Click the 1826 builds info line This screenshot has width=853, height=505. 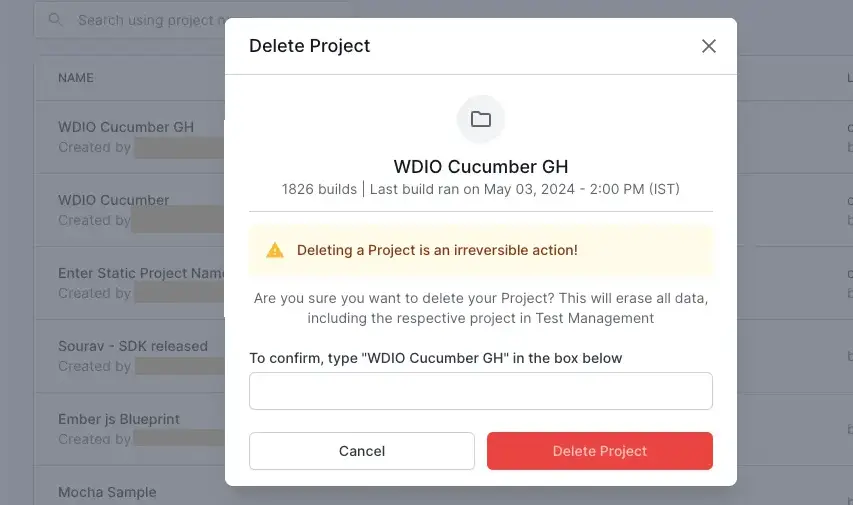pyautogui.click(x=481, y=189)
